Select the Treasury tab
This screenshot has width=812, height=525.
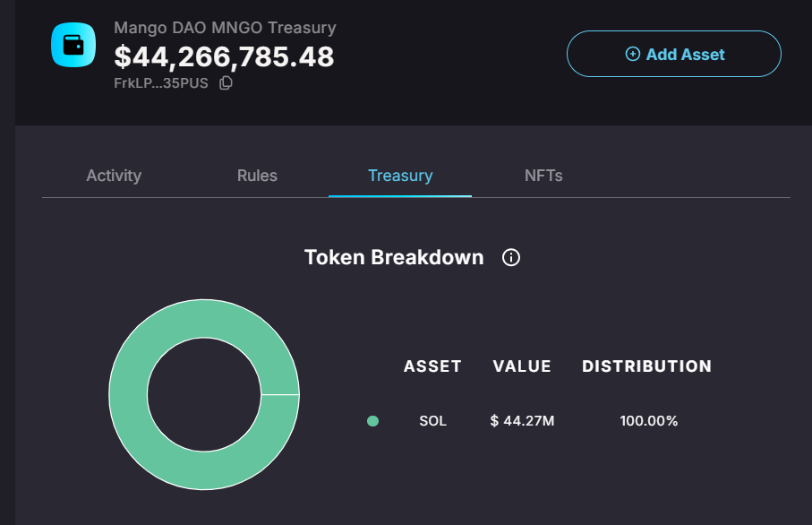click(399, 176)
